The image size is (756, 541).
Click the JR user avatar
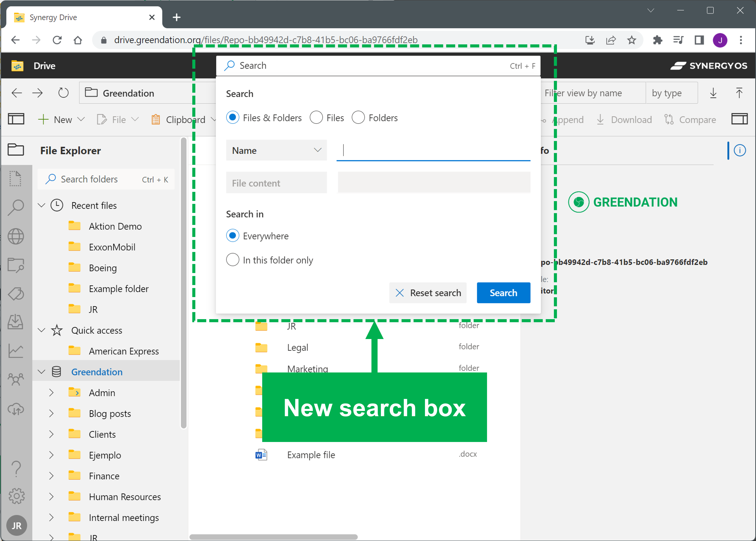16,525
